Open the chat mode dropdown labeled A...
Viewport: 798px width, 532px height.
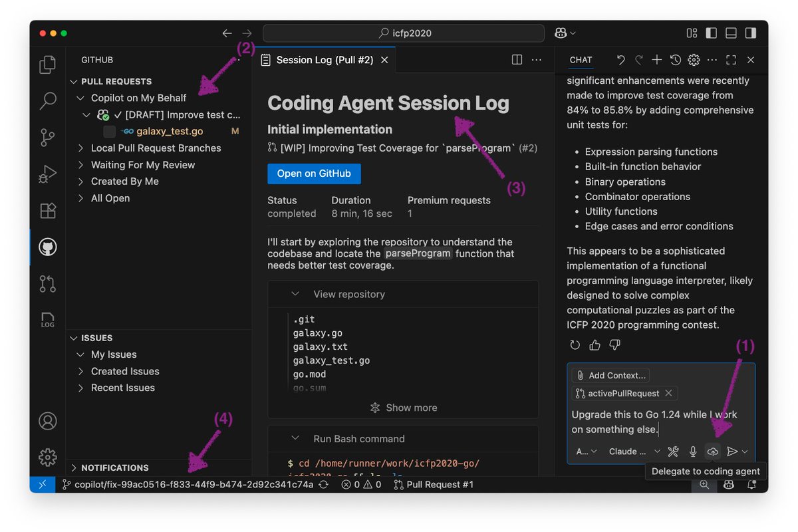[586, 452]
